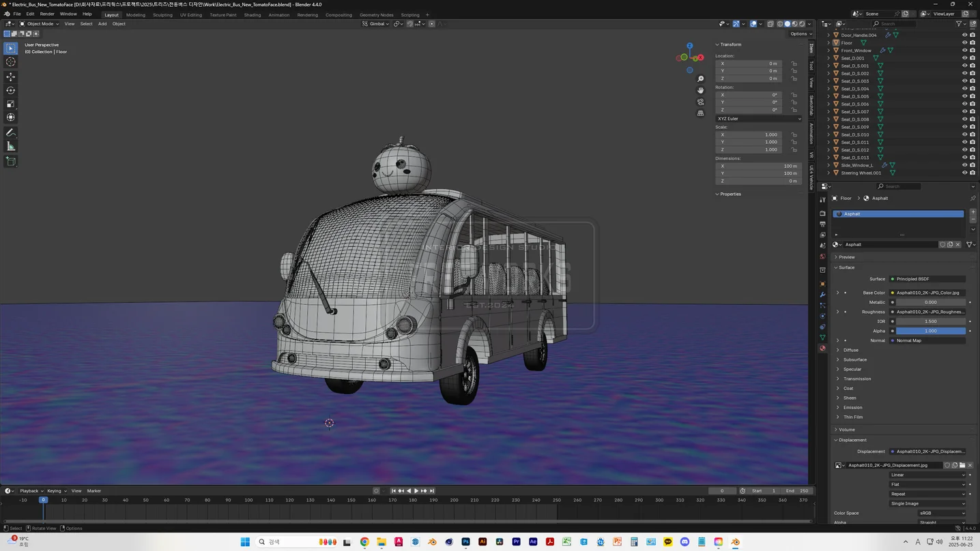980x551 pixels.
Task: Click the Windows Start button
Action: (x=245, y=542)
